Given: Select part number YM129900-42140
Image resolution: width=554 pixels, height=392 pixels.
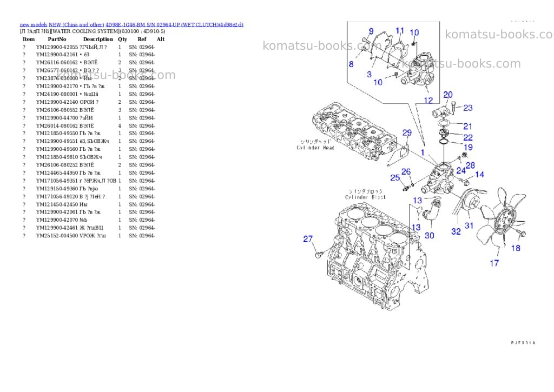Looking at the screenshot, I should point(57,102).
